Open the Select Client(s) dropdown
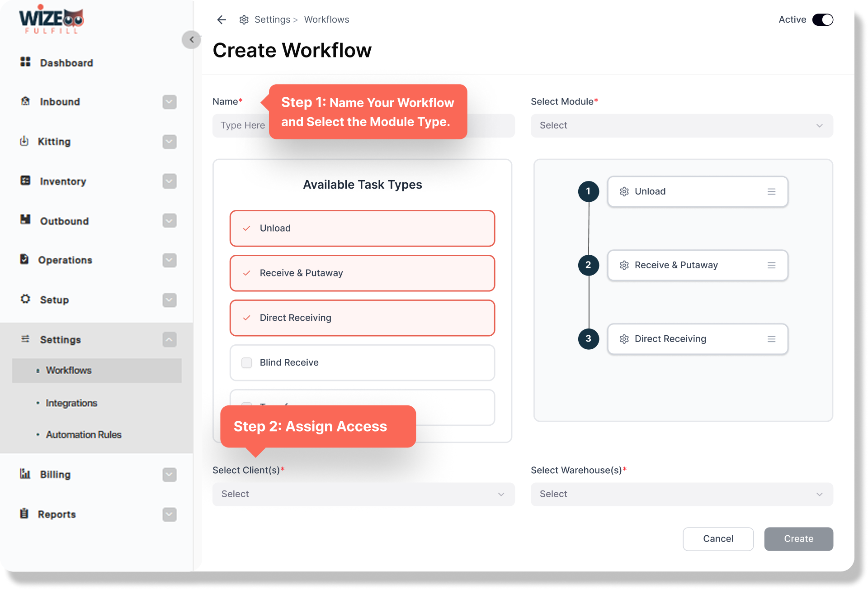 363,495
